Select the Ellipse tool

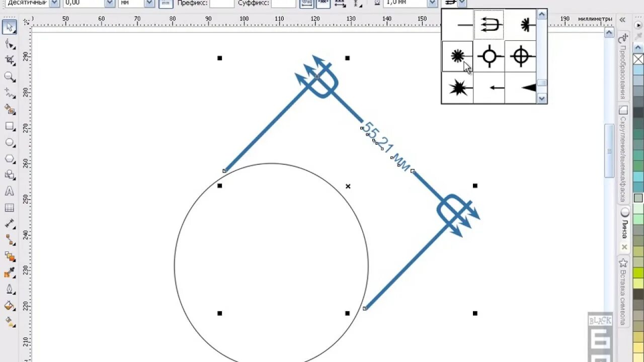(9, 142)
